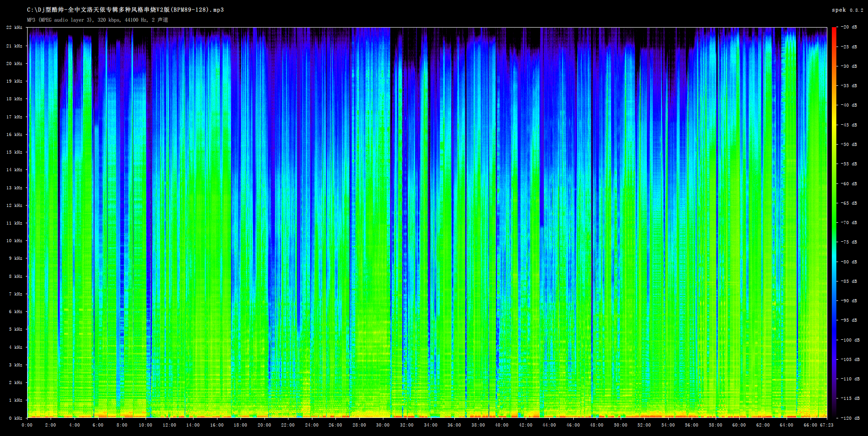Select the 10:00 time axis marker

pos(146,425)
